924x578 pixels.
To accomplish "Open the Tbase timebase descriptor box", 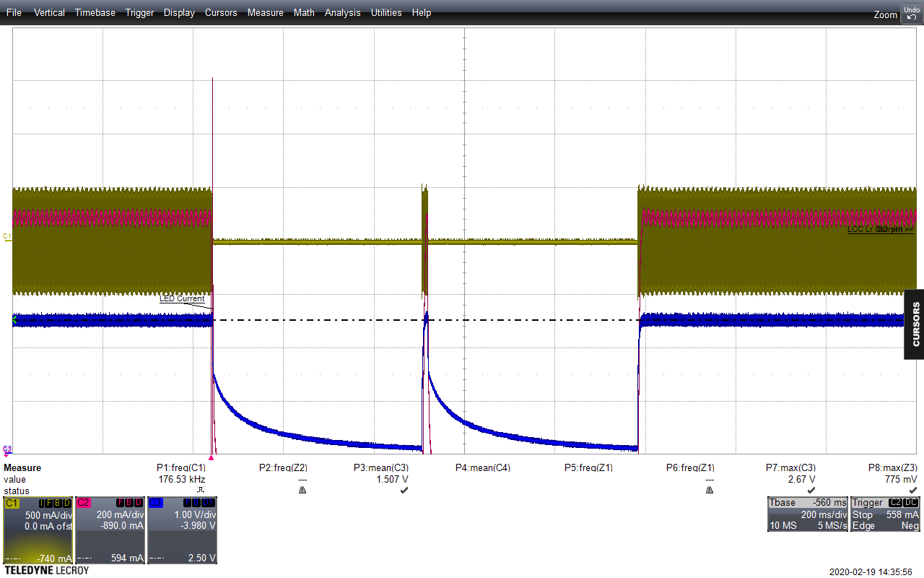I will click(x=806, y=514).
